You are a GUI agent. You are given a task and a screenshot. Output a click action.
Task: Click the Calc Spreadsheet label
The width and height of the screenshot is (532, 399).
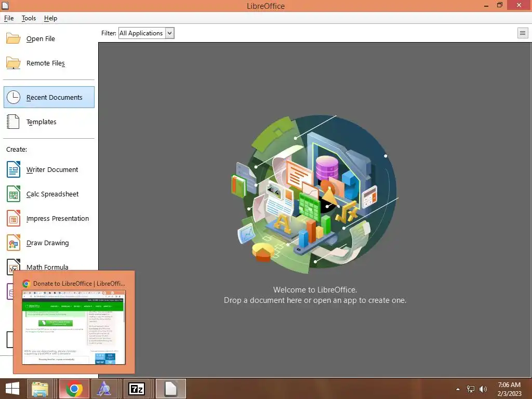tap(52, 194)
